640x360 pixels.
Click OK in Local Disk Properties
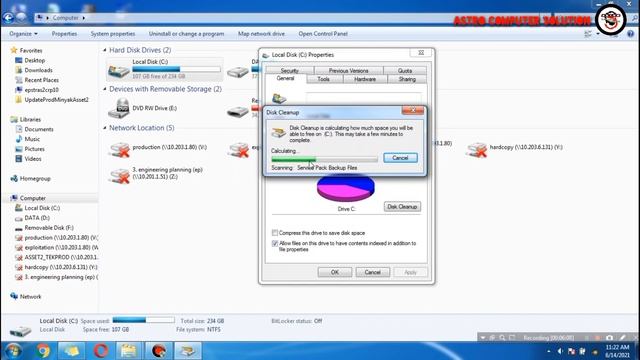pos(335,272)
